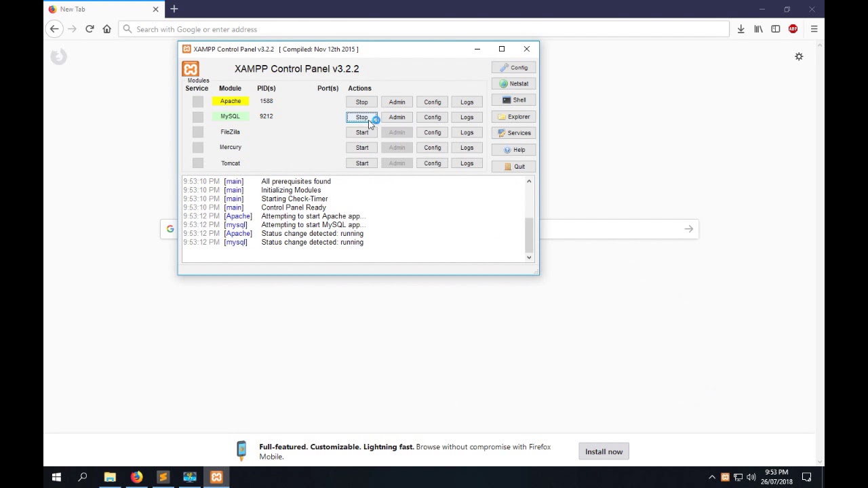Open a new Firefox tab
868x488 pixels.
[x=174, y=9]
